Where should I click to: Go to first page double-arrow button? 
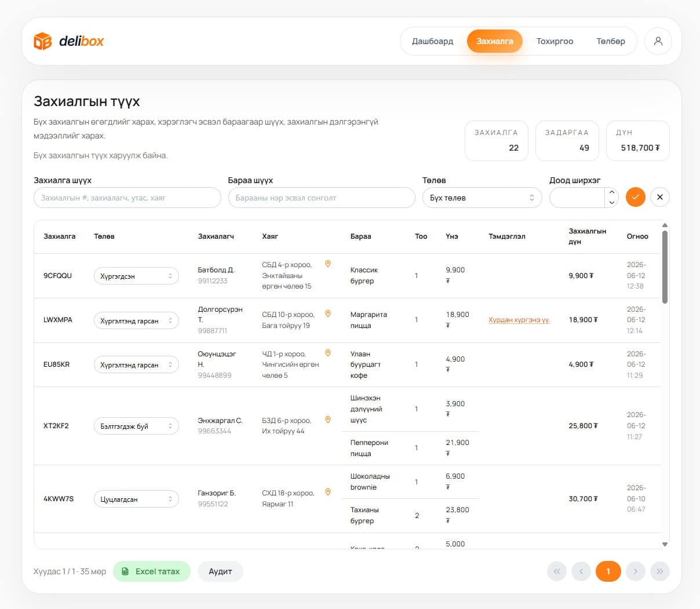click(x=557, y=571)
